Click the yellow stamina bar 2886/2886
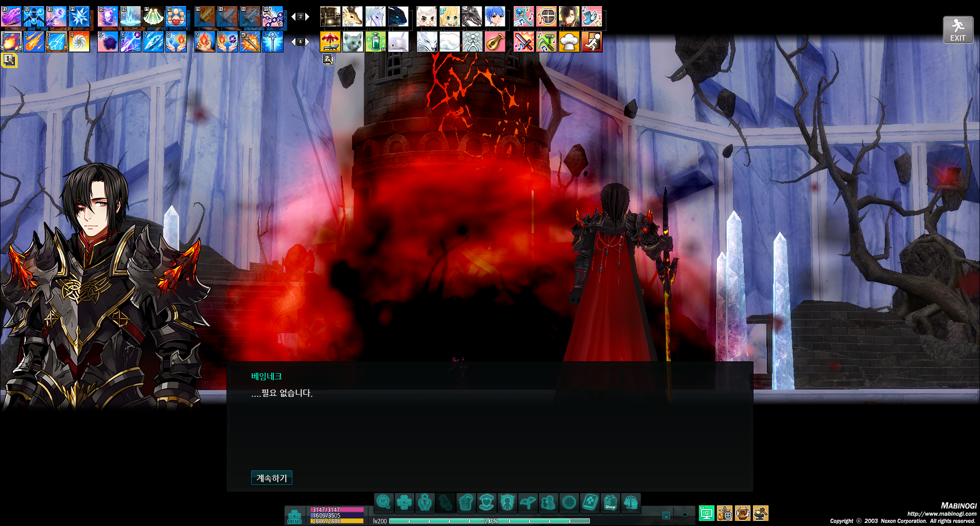This screenshot has width=980, height=526. [x=337, y=521]
